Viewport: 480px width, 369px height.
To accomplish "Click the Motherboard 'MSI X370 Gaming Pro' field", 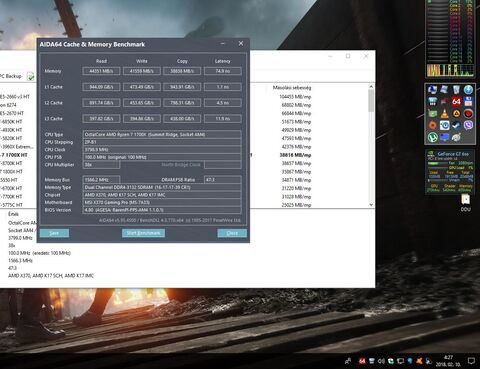I will (x=162, y=202).
